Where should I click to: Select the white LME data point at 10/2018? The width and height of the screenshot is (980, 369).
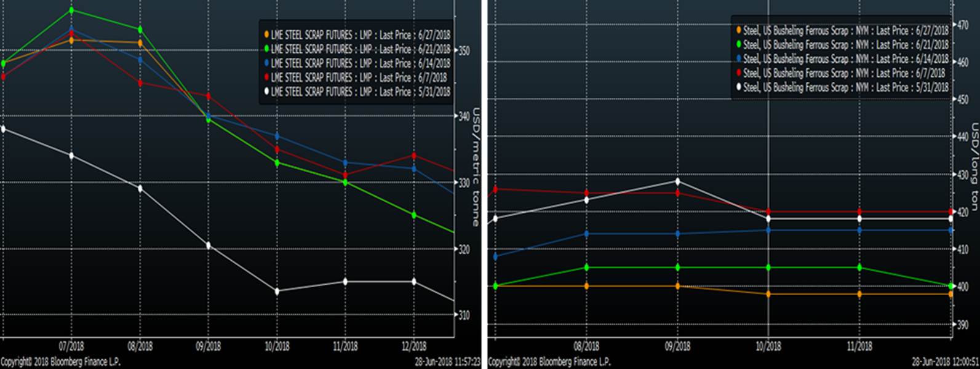277,291
